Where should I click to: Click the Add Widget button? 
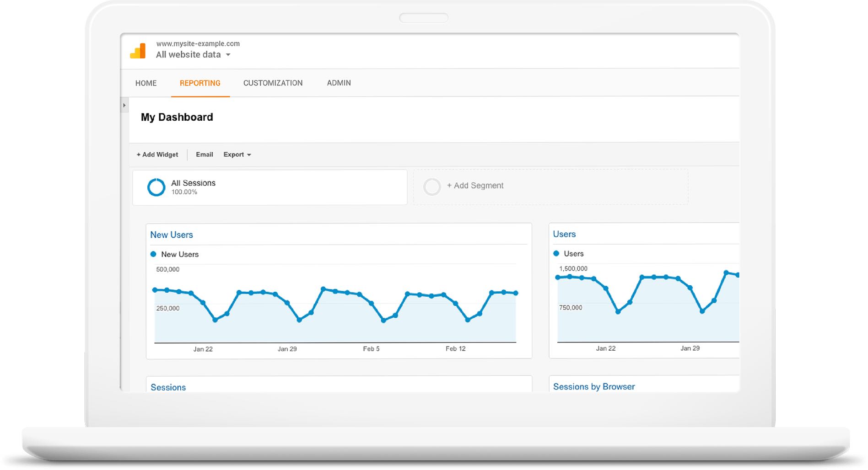pyautogui.click(x=157, y=155)
